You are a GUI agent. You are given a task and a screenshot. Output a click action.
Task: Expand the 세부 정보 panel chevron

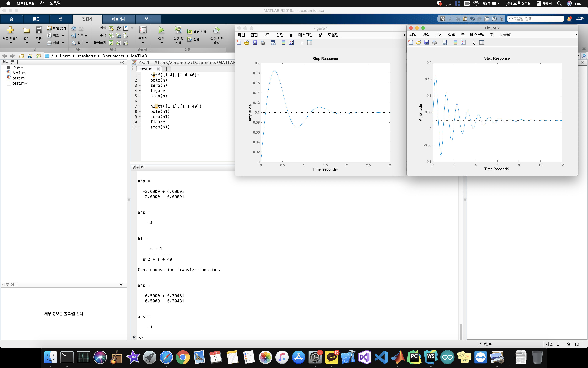(121, 284)
